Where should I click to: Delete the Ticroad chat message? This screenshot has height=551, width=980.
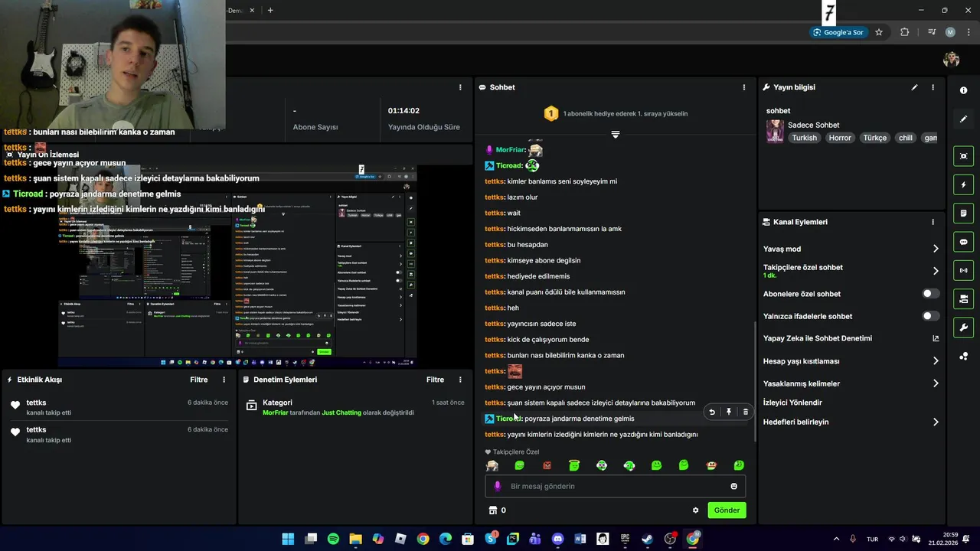(746, 412)
